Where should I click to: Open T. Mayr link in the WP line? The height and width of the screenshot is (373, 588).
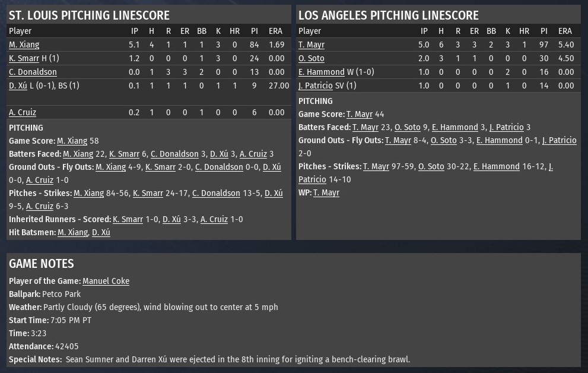point(326,192)
